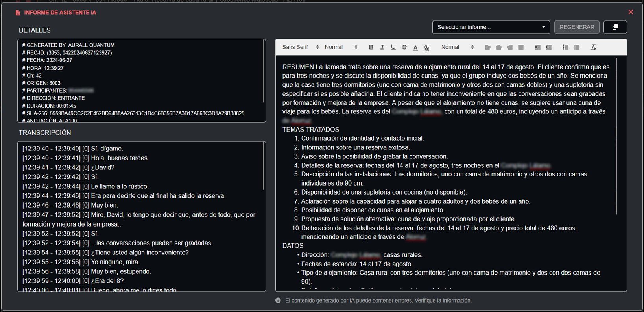Open the text background color picker
The height and width of the screenshot is (312, 644).
point(426,47)
